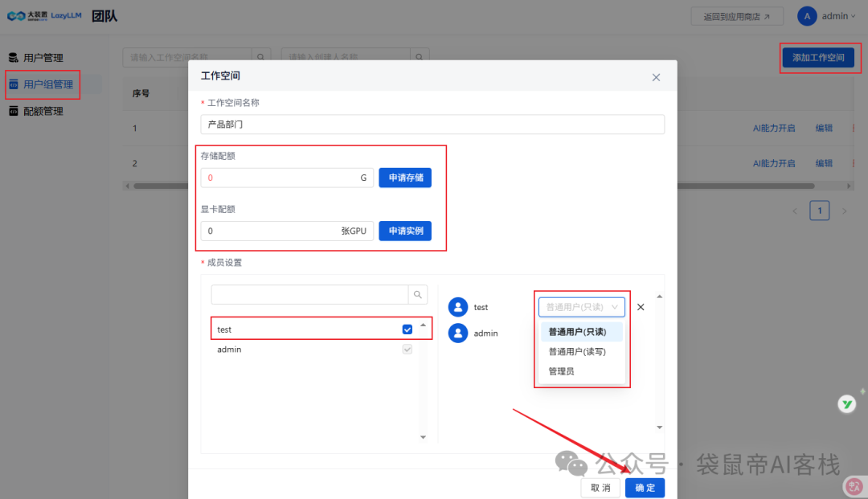
Task: Open the 普通用户(只读) role dropdown
Action: [581, 306]
